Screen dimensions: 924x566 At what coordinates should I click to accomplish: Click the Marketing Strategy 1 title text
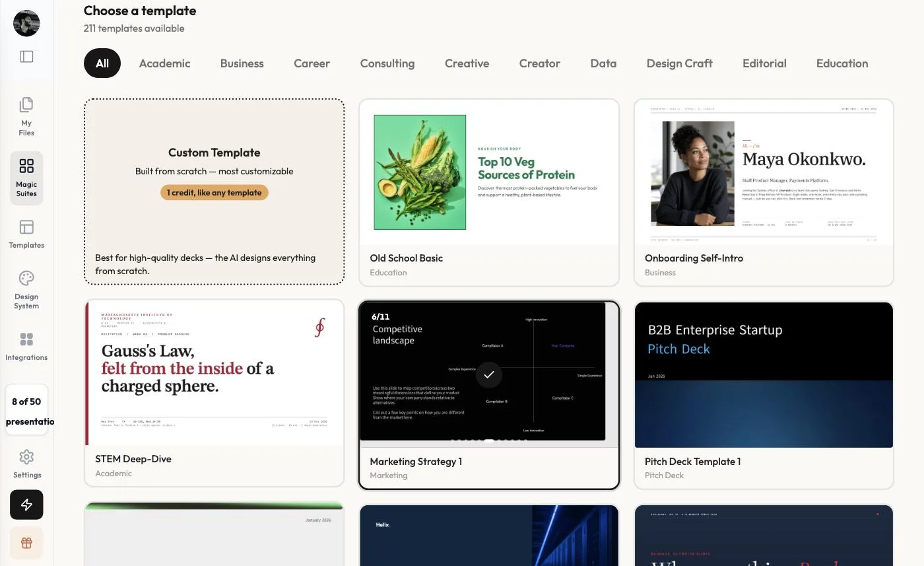[x=416, y=462]
